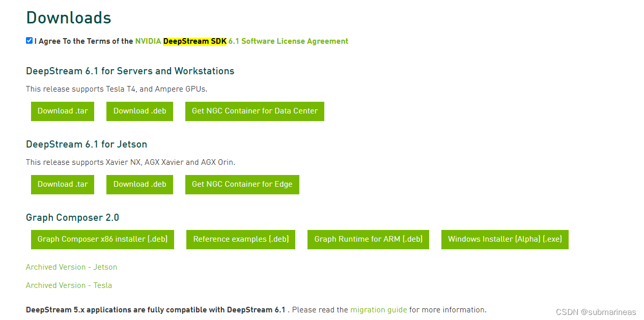
Task: Click the 'Graph Composer 2.0' heading
Action: (72, 218)
